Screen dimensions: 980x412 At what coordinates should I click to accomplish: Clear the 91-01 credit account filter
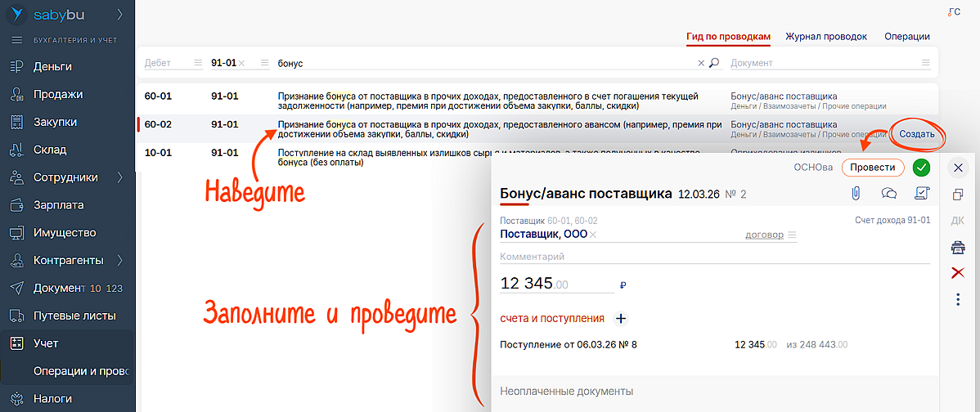[242, 63]
